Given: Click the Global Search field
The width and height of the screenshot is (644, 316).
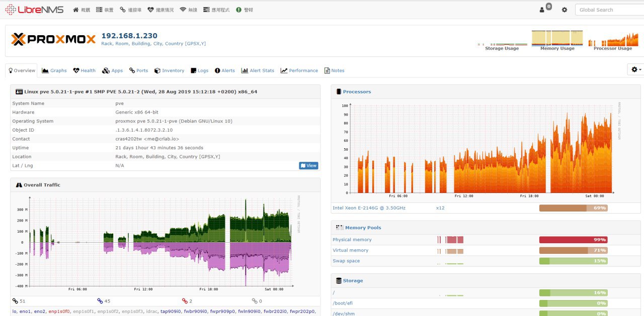Looking at the screenshot, I should pyautogui.click(x=609, y=10).
